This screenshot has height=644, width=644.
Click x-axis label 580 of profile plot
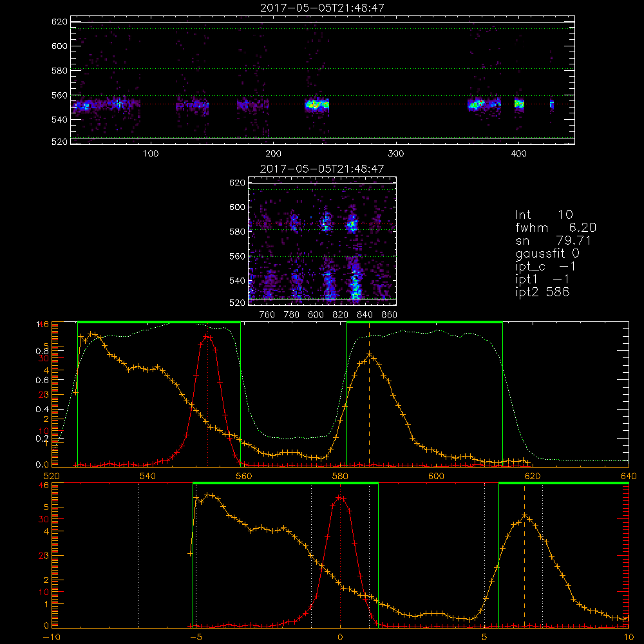point(340,477)
